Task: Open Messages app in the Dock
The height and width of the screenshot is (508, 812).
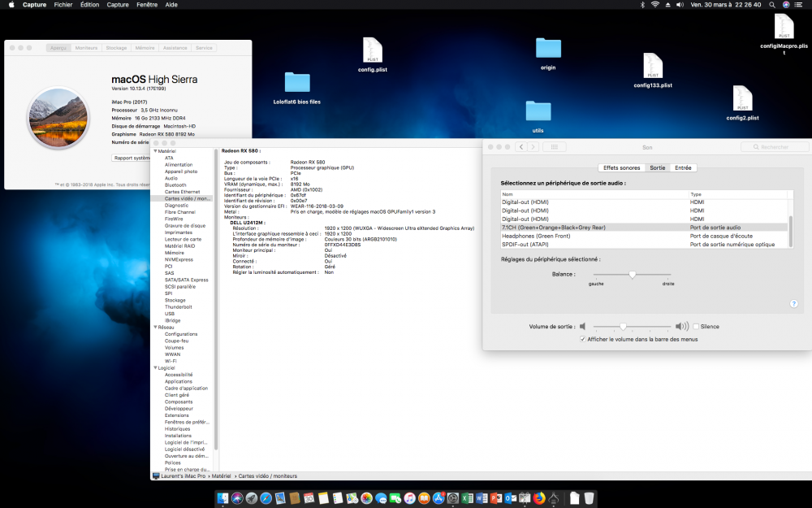Action: click(381, 498)
